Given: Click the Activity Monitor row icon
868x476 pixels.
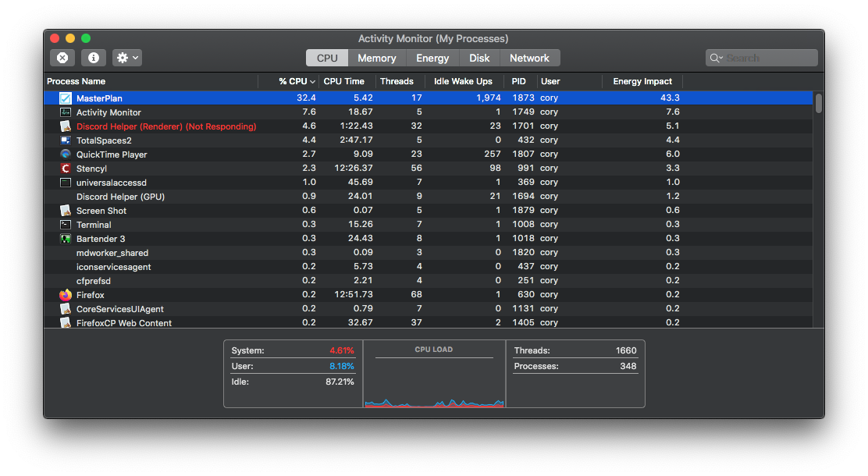Looking at the screenshot, I should [x=66, y=112].
